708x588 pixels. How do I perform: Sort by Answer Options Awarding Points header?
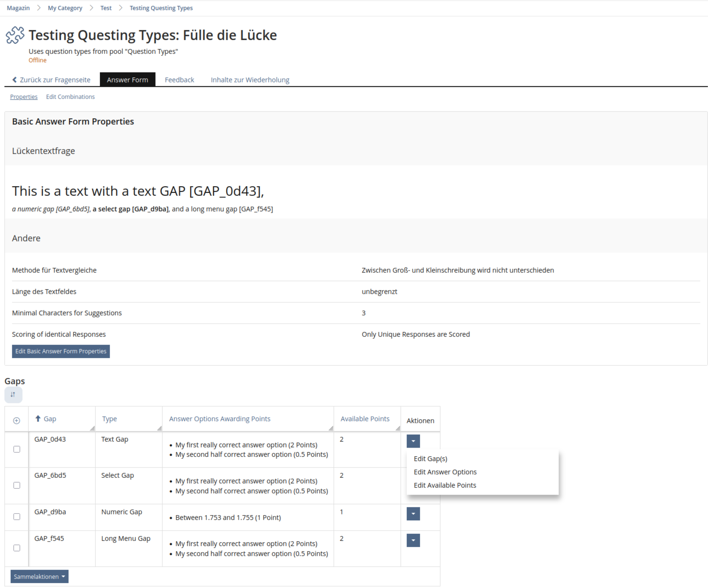(x=219, y=419)
